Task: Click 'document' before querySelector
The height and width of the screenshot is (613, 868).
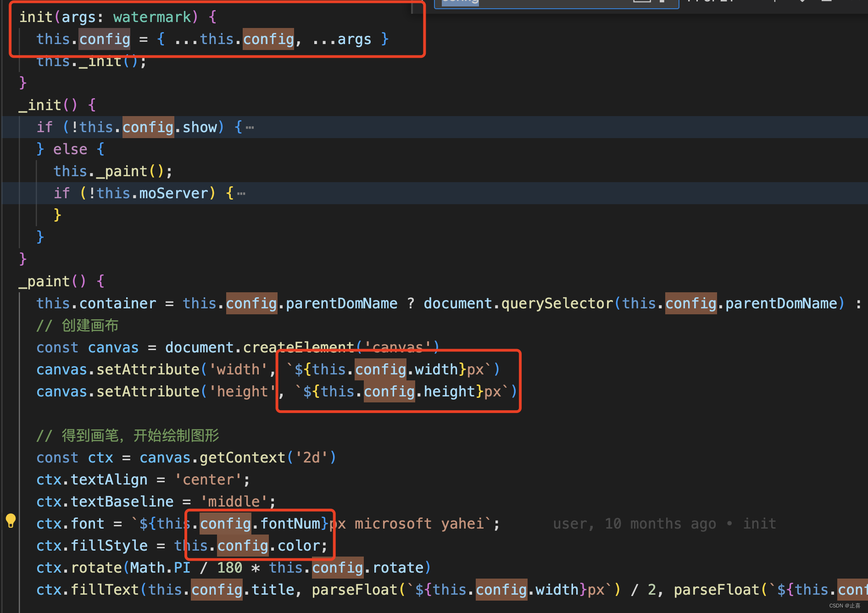Action: (x=458, y=303)
